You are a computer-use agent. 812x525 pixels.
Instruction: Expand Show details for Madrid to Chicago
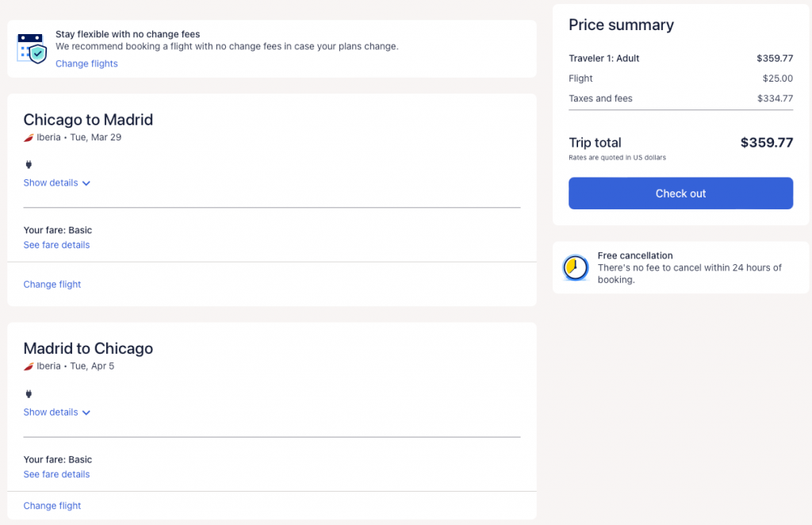pyautogui.click(x=56, y=412)
